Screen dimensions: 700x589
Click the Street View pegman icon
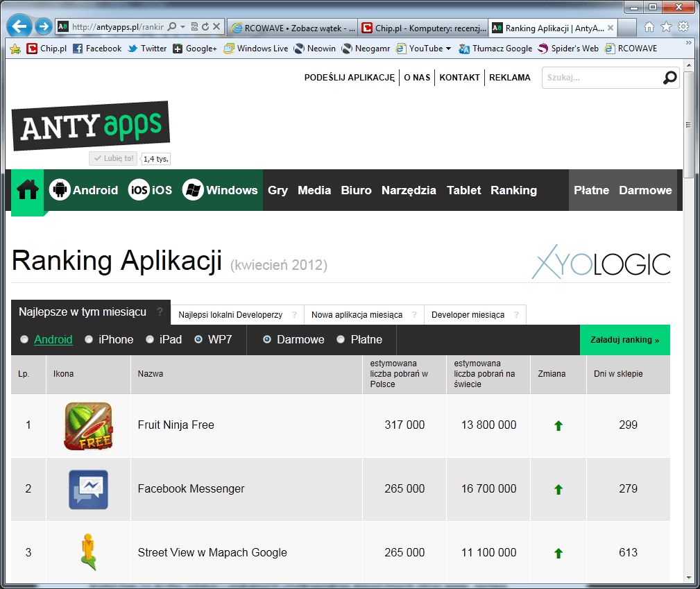(x=88, y=553)
